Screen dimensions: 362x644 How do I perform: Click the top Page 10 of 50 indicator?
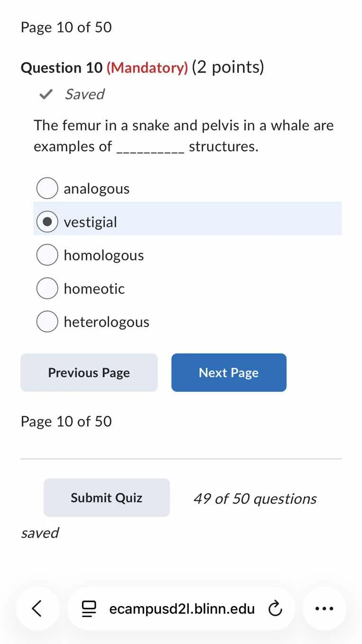tap(66, 27)
